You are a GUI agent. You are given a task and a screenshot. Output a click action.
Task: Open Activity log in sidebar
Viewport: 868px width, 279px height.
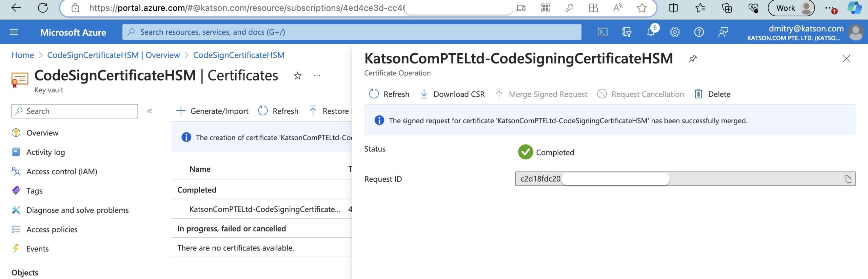click(x=45, y=152)
